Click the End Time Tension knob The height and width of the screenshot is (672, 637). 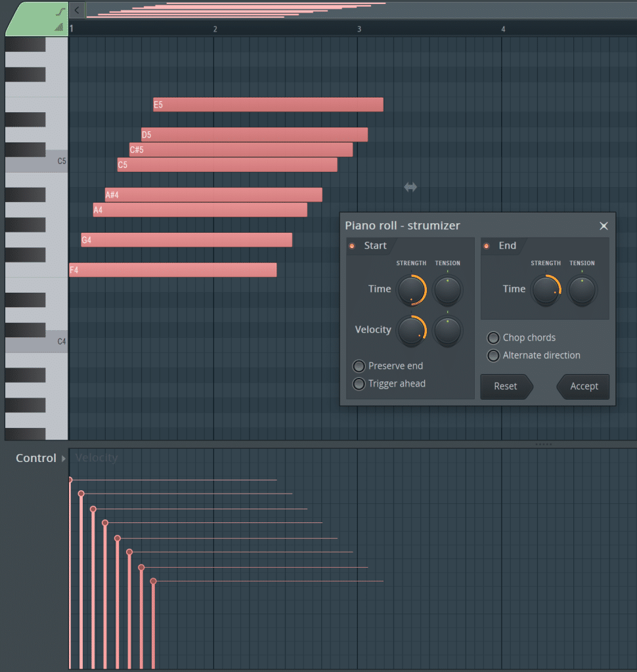[x=582, y=289]
